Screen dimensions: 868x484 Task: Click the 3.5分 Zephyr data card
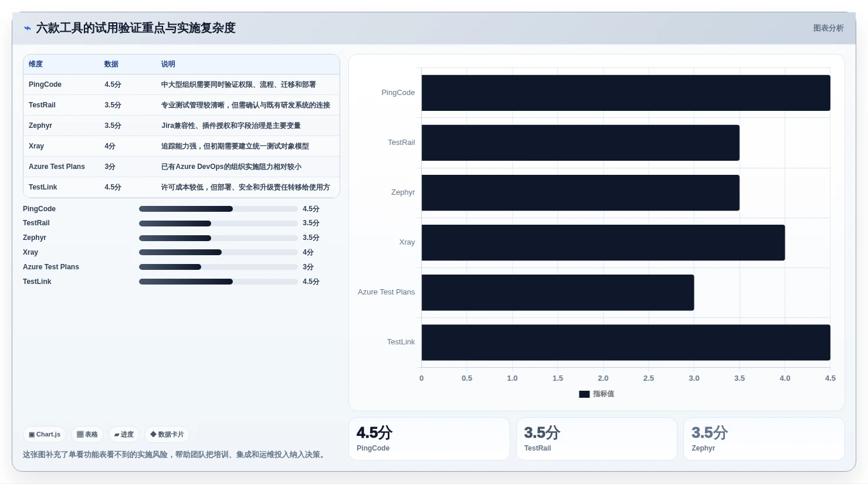[x=764, y=439]
